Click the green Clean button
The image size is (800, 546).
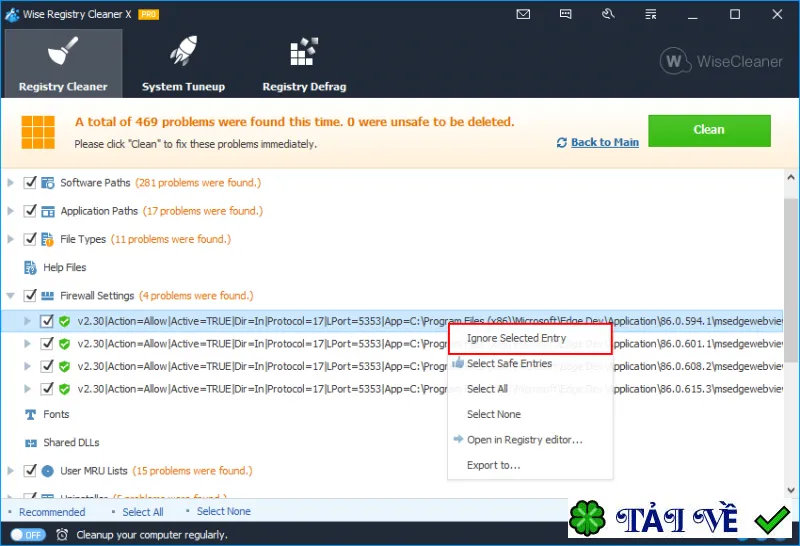point(709,131)
